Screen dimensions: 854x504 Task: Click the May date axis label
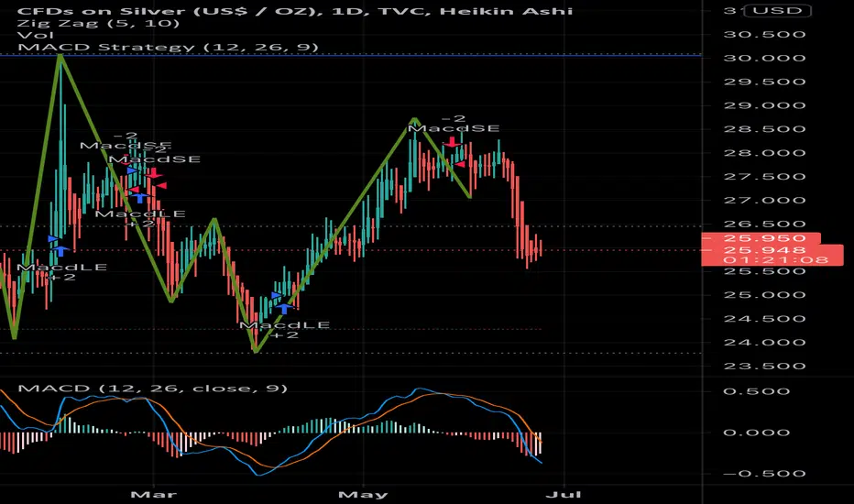point(363,495)
